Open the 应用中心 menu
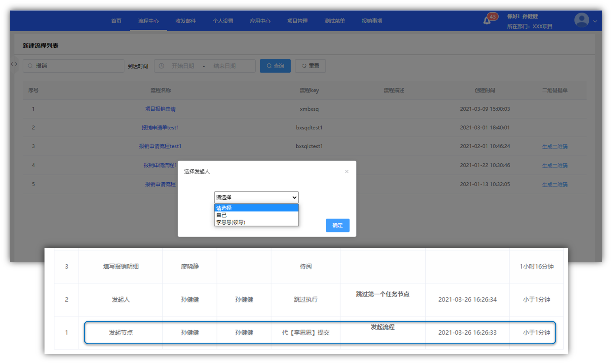612x364 pixels. click(x=260, y=21)
